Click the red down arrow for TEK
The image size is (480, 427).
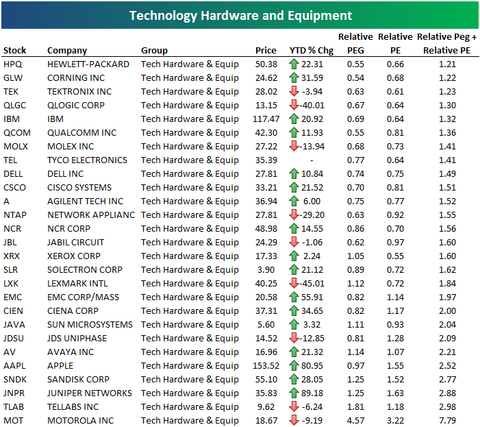(x=294, y=91)
